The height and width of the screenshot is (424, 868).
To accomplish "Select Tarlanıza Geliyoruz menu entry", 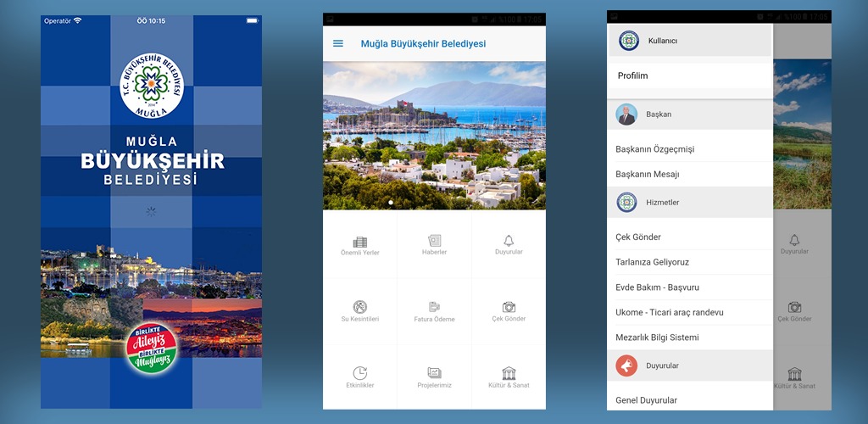I will tap(690, 262).
